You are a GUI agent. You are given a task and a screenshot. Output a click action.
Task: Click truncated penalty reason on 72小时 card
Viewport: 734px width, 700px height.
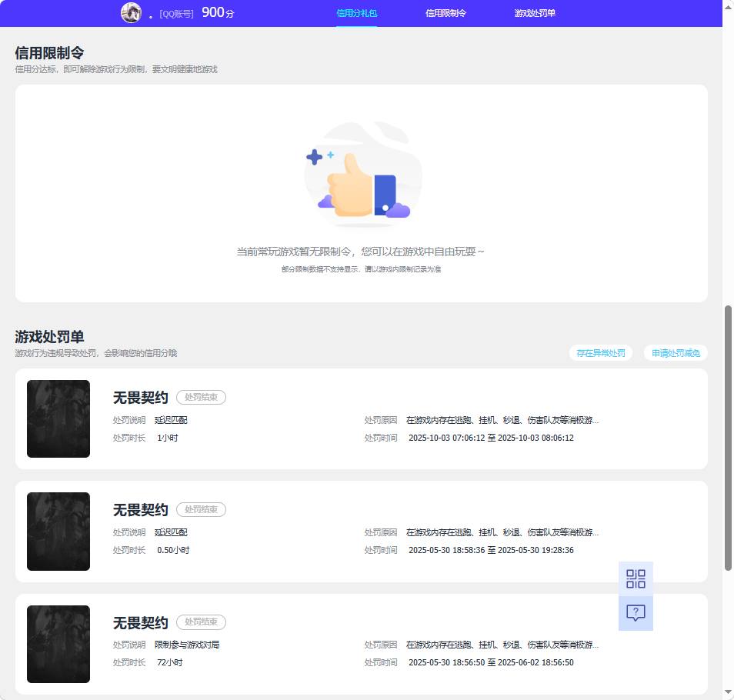tap(502, 645)
